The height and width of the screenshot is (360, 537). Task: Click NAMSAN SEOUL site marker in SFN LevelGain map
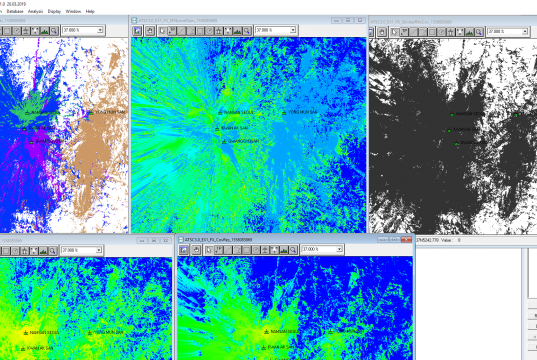[220, 113]
